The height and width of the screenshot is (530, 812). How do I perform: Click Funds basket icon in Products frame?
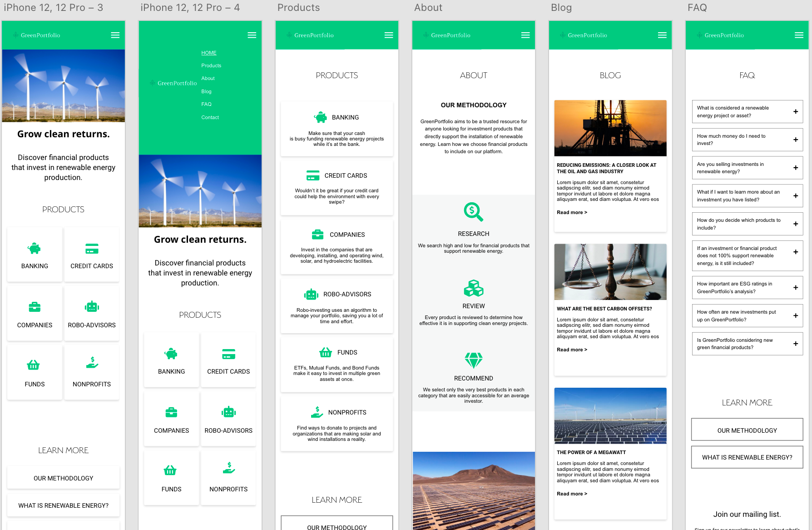326,352
